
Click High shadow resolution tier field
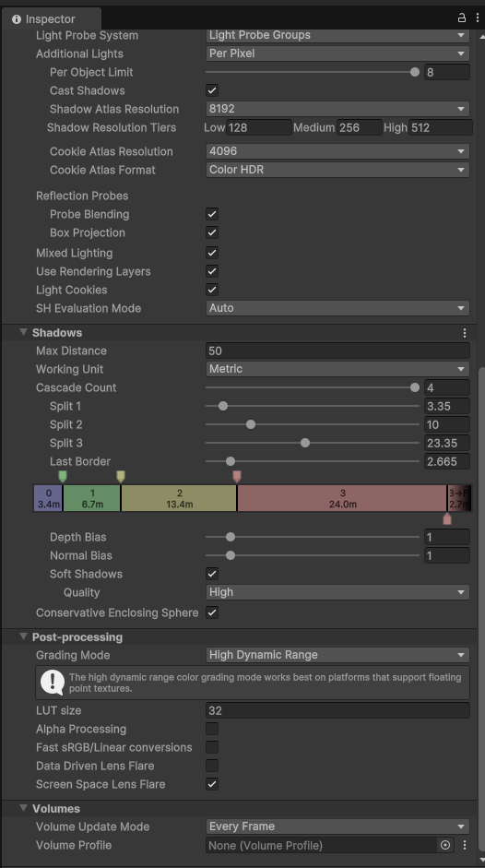441,127
